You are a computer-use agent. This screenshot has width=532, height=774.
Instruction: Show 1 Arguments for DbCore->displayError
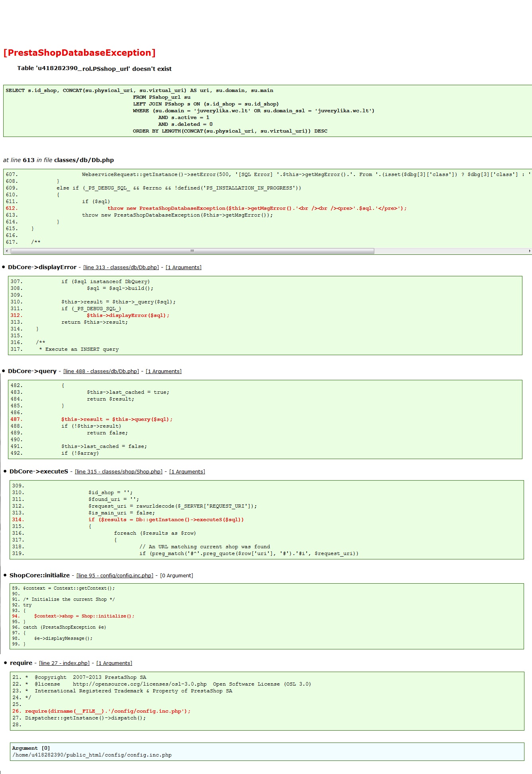184,267
